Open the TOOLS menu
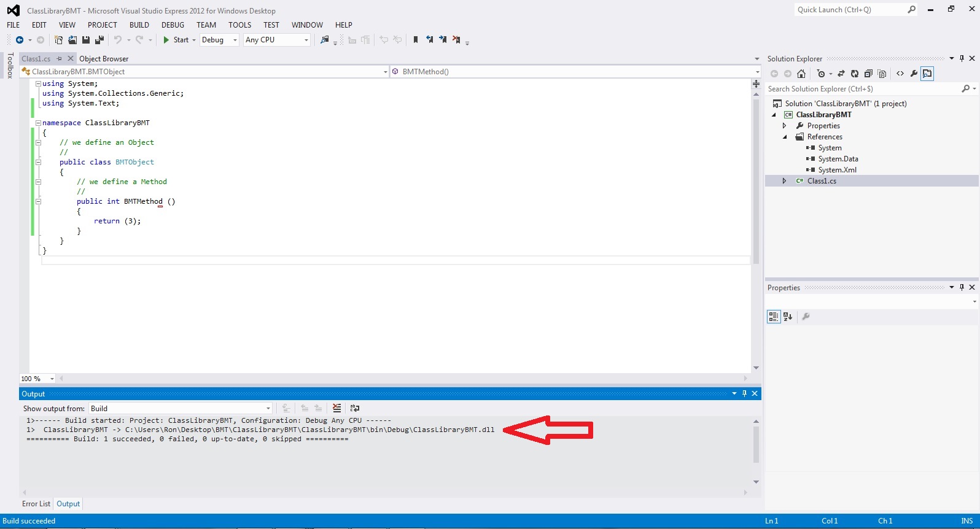The height and width of the screenshot is (529, 980). [240, 25]
